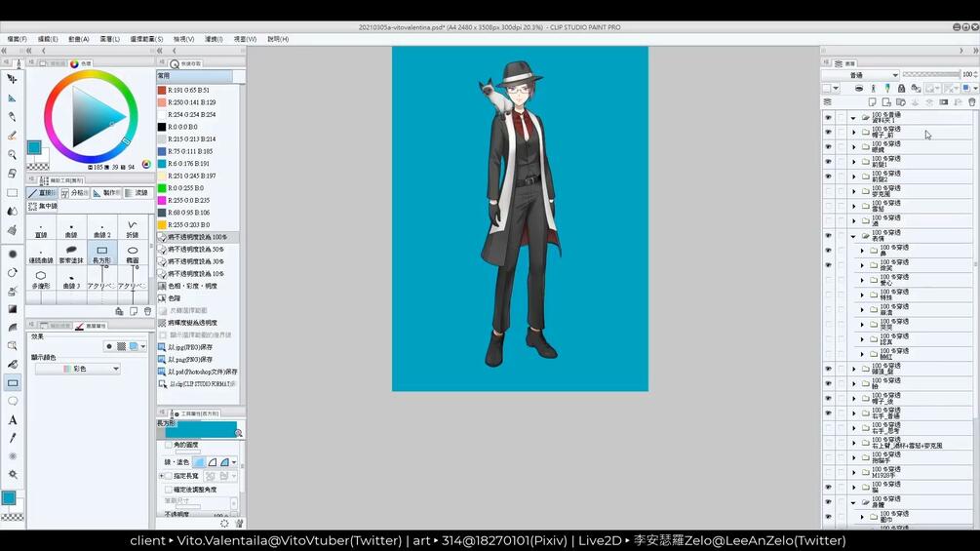Enable the 指定長寬 checkbox
The width and height of the screenshot is (980, 551).
point(168,476)
